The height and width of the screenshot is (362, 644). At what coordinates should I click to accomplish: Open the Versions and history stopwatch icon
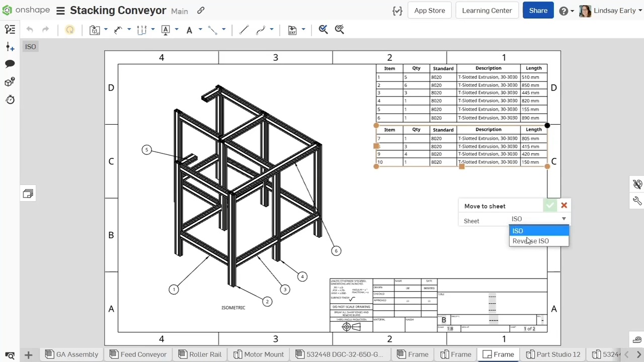[10, 100]
